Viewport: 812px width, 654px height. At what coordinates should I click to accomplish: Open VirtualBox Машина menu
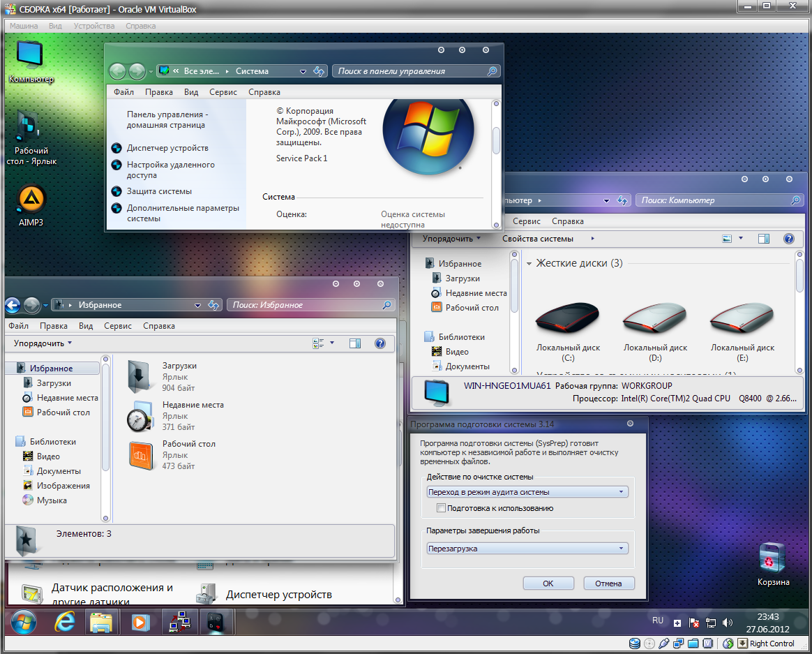pos(24,26)
